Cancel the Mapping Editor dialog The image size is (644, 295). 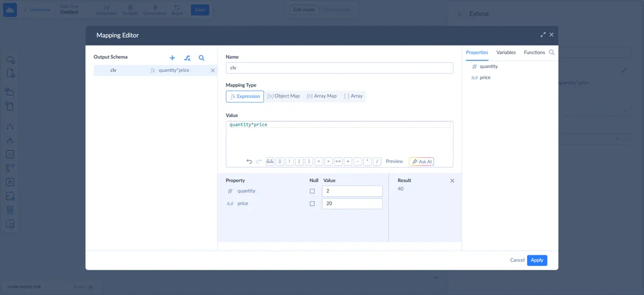coord(517,260)
